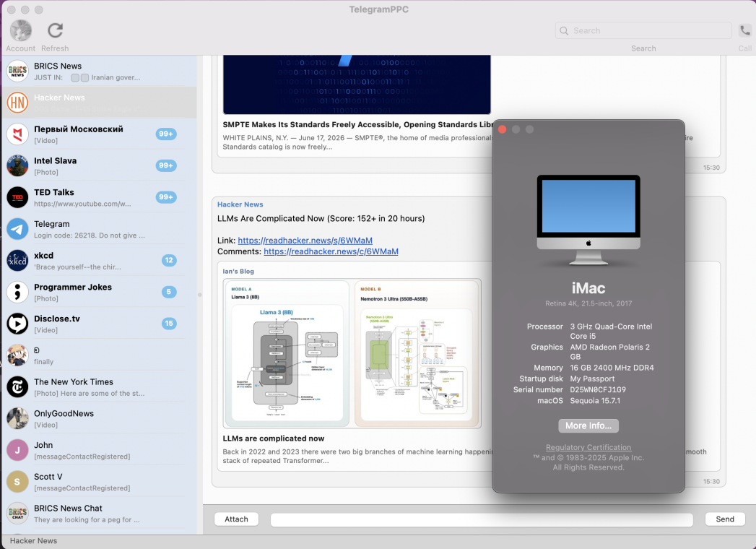This screenshot has width=756, height=549.
Task: Open the Account toolbar icon
Action: click(21, 31)
